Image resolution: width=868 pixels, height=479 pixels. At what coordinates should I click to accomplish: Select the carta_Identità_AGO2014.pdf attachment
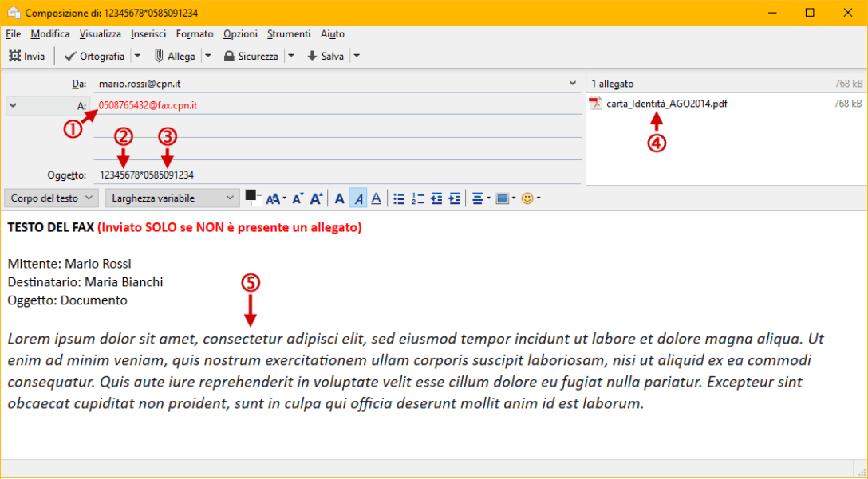click(x=666, y=104)
